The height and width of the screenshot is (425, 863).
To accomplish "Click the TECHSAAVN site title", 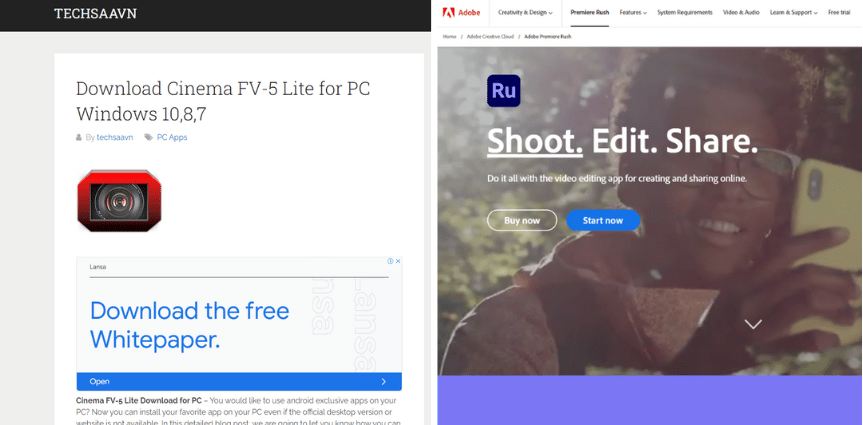I will tap(95, 14).
